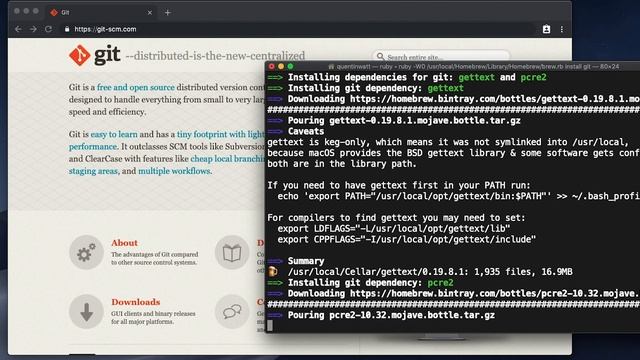Open the cheap local branching link
The width and height of the screenshot is (640, 360).
tap(227, 159)
